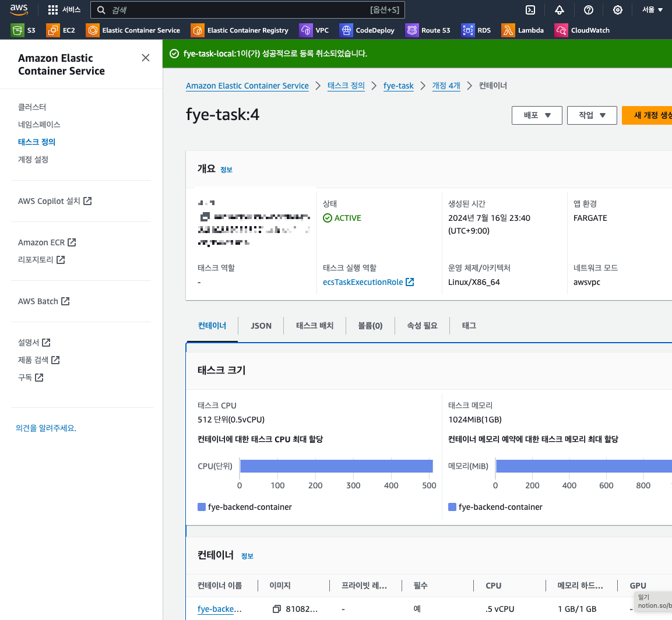Screen dimensions: 672x620
Task: Click the Amazon ECR external link icon
Action: tap(72, 242)
